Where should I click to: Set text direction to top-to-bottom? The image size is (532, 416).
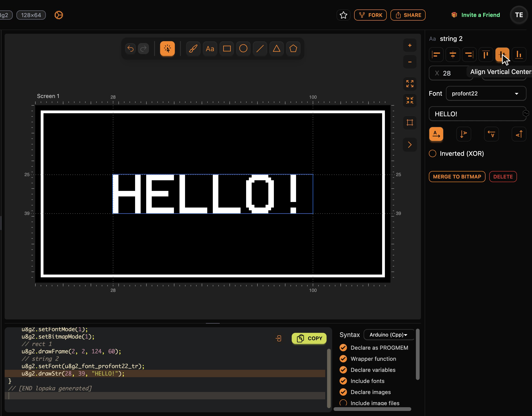pyautogui.click(x=464, y=134)
